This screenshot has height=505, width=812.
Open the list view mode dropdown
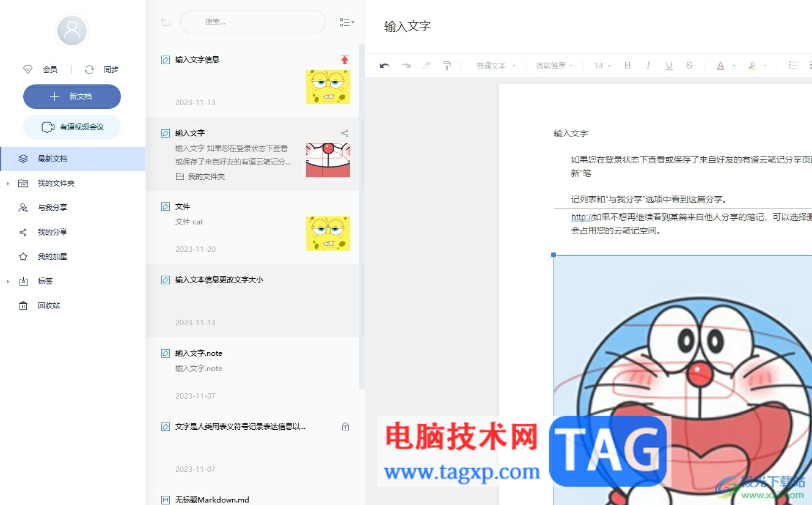(x=346, y=23)
